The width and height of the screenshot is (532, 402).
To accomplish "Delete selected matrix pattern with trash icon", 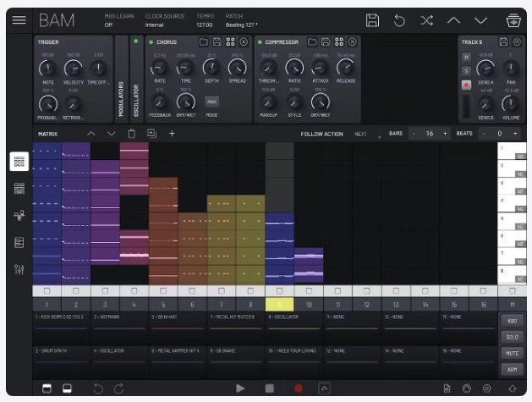I will [x=132, y=134].
